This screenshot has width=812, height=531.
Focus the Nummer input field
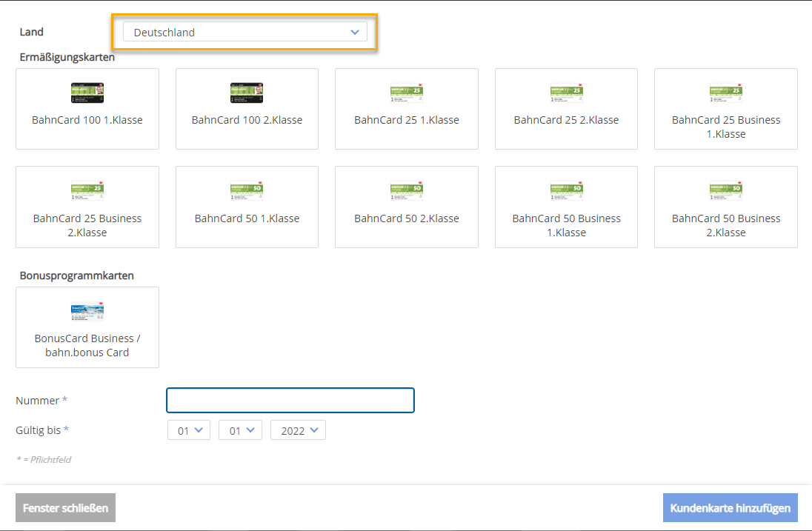pyautogui.click(x=290, y=400)
